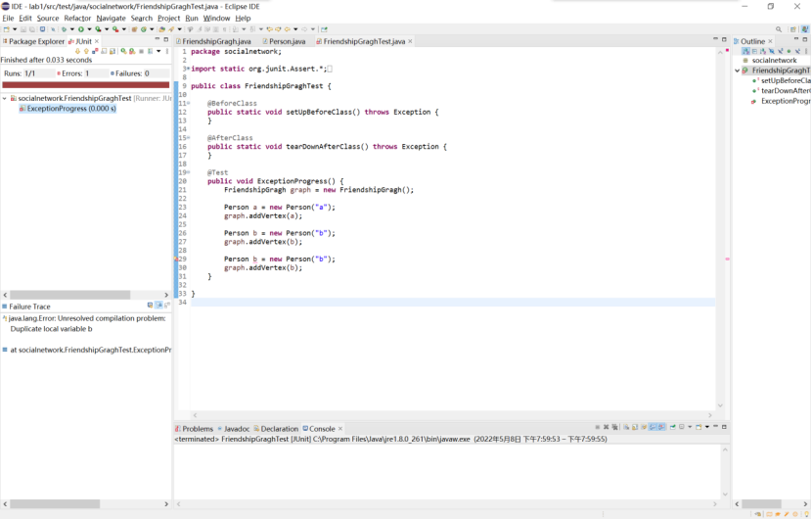The width and height of the screenshot is (812, 519).
Task: Open the Debug button dropdown arrow
Action: [x=72, y=29]
